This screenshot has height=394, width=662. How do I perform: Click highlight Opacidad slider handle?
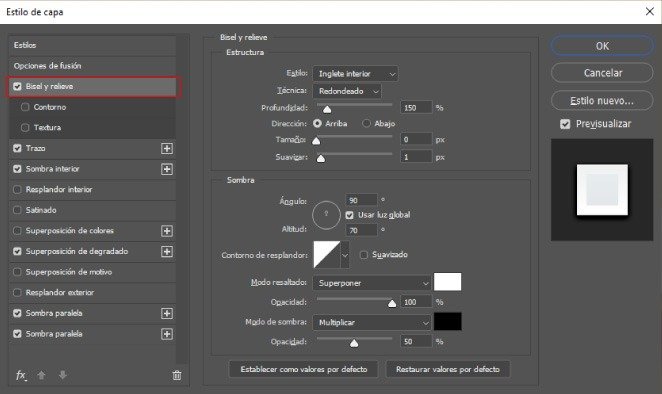(392, 304)
